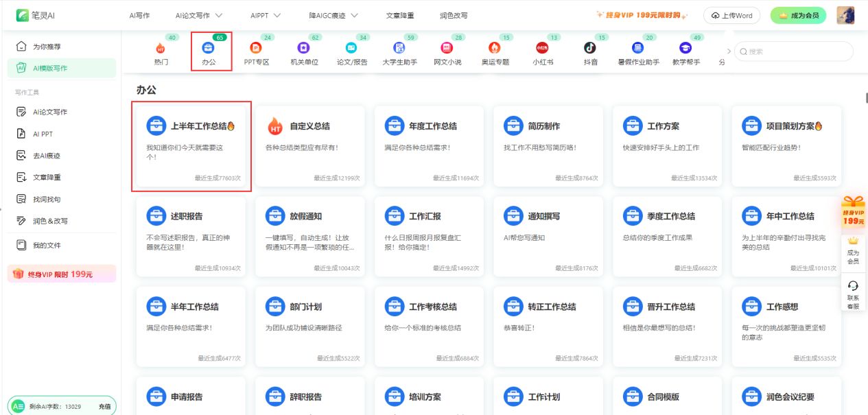Click the 充值 button at bottom left
This screenshot has height=415, width=868.
pos(104,407)
